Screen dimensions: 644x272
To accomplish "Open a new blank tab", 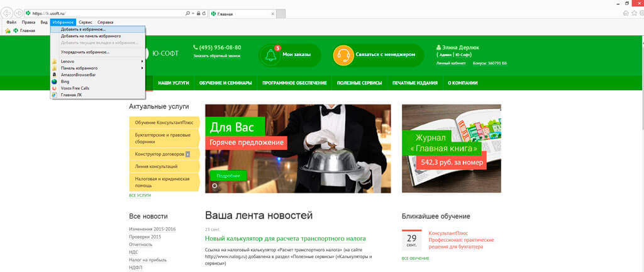I will pyautogui.click(x=281, y=14).
